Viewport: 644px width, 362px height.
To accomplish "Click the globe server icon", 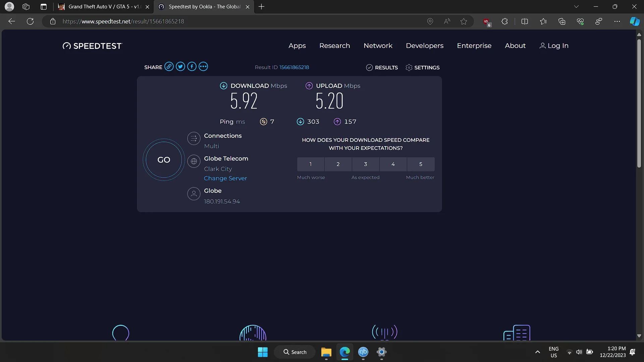I will (194, 161).
